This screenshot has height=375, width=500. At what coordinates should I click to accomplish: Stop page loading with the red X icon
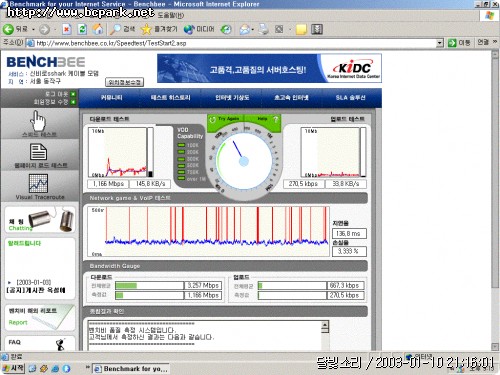[x=67, y=29]
